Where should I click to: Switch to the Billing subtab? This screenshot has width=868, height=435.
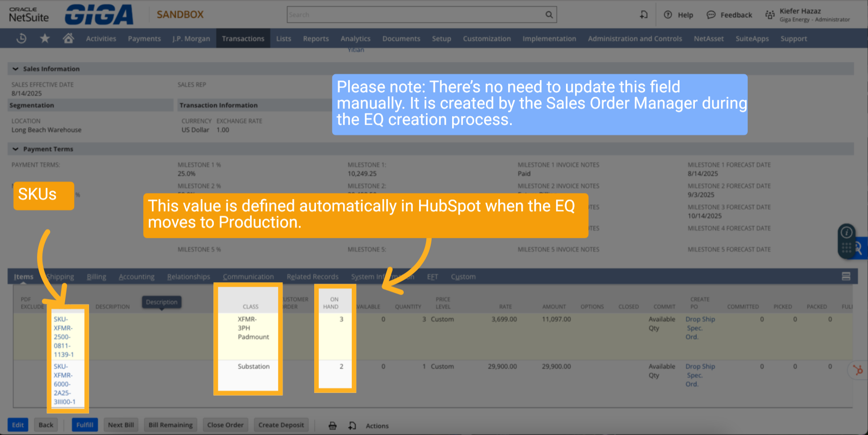coord(96,277)
